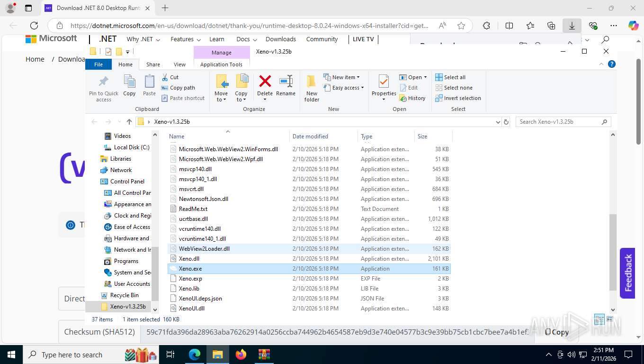Open Edge Copilot icon
The image size is (644, 364).
[633, 26]
